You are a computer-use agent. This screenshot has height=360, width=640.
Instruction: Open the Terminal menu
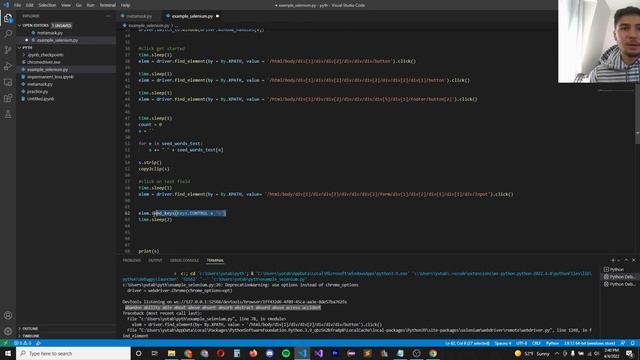tap(108, 5)
